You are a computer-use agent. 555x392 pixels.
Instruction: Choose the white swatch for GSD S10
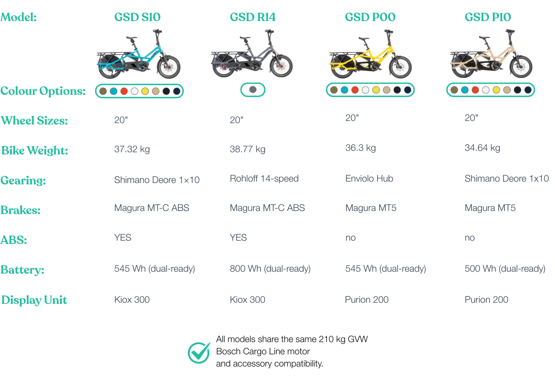click(x=135, y=91)
